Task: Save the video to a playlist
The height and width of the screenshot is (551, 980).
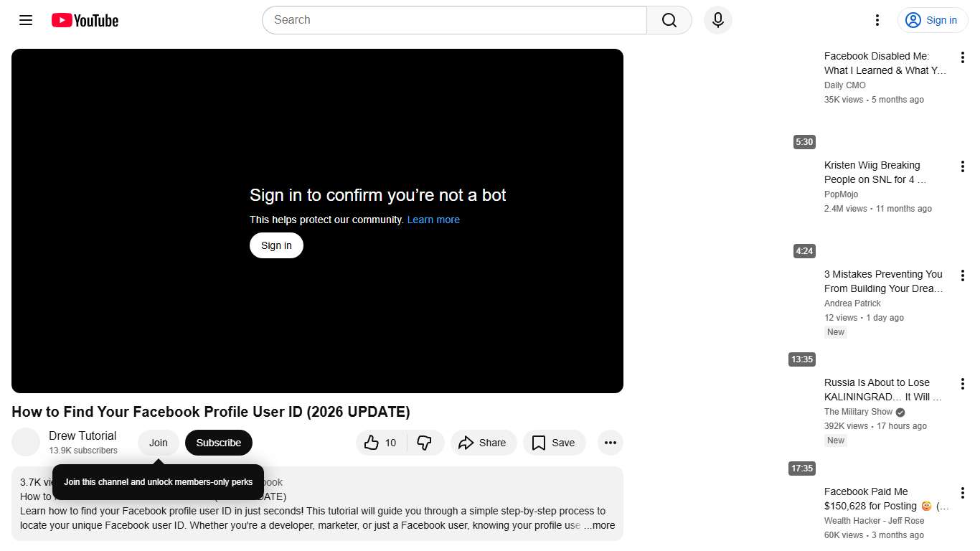Action: point(554,443)
